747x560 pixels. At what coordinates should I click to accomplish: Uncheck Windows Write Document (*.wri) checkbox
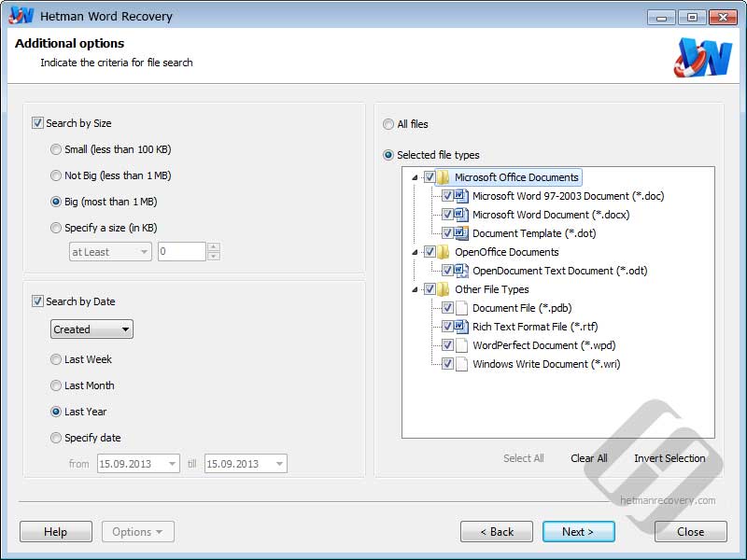tap(447, 364)
